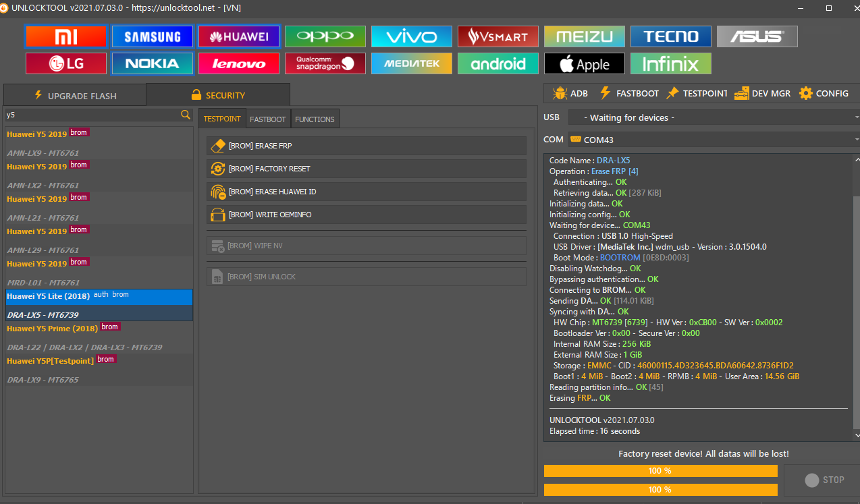The height and width of the screenshot is (504, 860).
Task: Select Huawei Y5 2019 MRD-L01 entry
Action: (99, 273)
